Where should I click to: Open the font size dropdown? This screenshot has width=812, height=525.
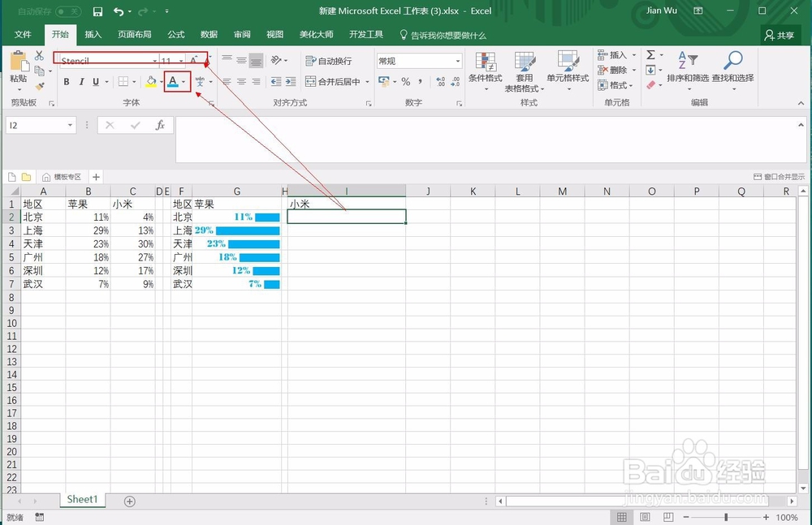tap(181, 61)
